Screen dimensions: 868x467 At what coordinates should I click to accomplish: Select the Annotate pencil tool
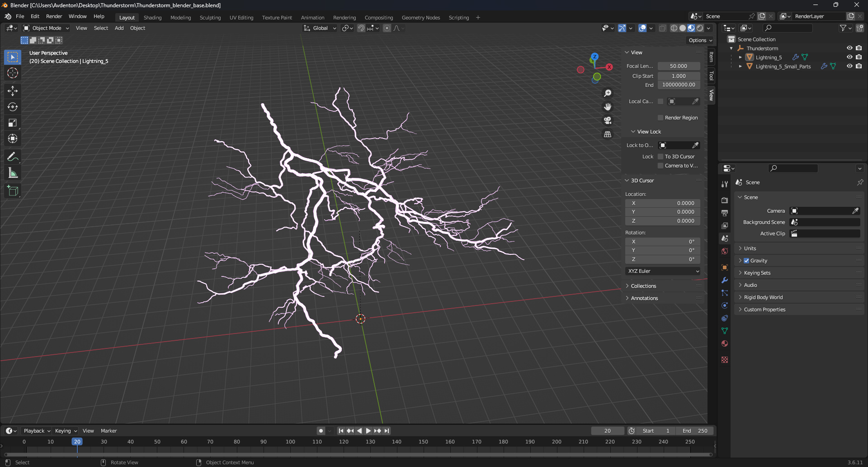point(13,157)
